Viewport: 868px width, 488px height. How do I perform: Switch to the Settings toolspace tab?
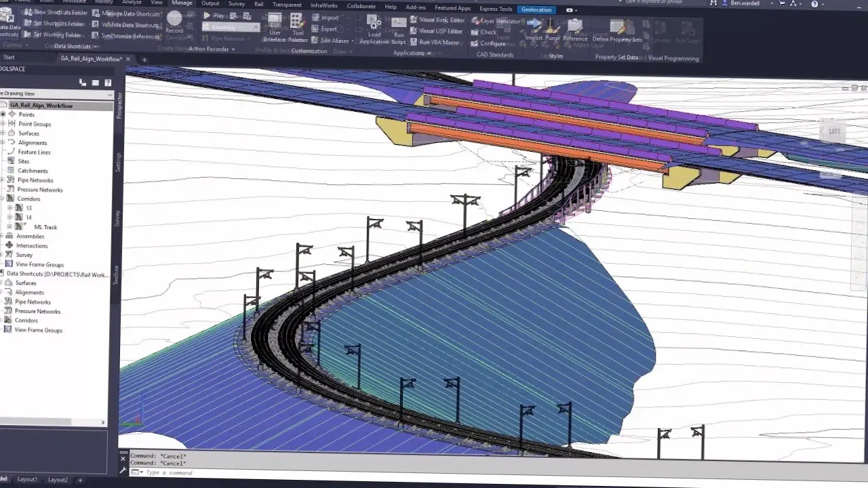pyautogui.click(x=118, y=163)
